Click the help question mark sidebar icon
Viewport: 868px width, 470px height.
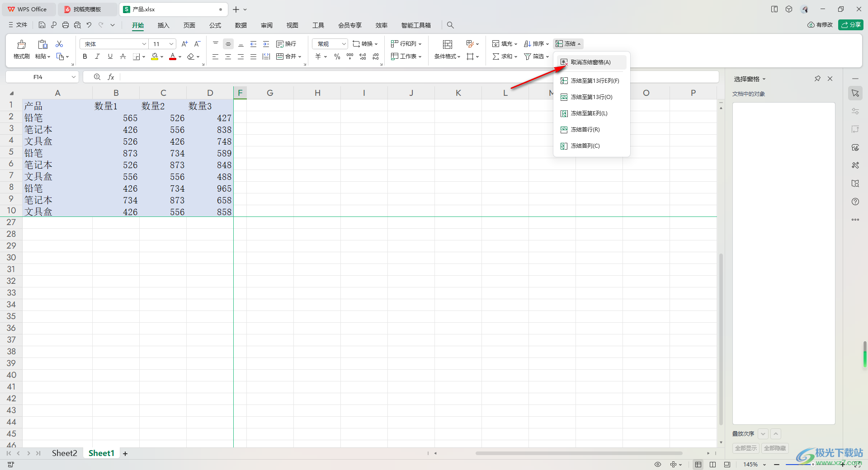(855, 202)
